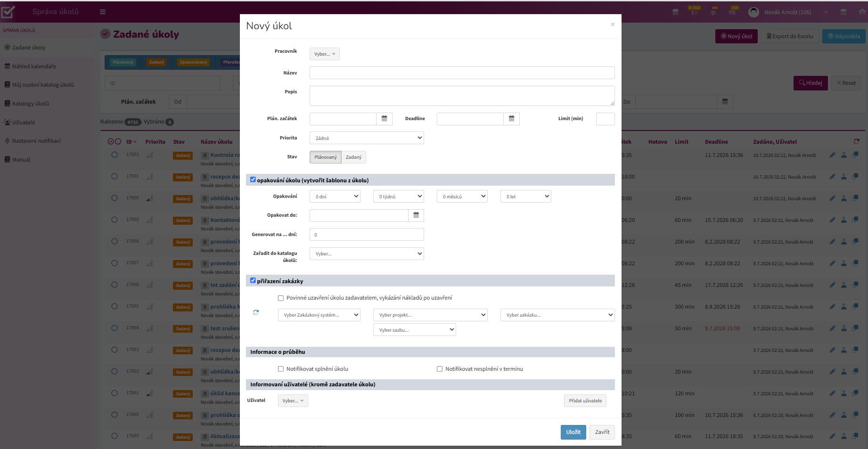Screen dimensions: 868x449
Task: Open user icon for task 17898
Action: pos(844,242)
